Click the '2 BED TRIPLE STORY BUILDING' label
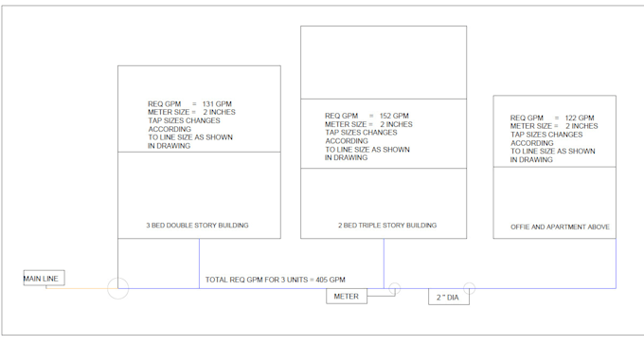Viewport: 644px width, 345px height. tap(387, 226)
